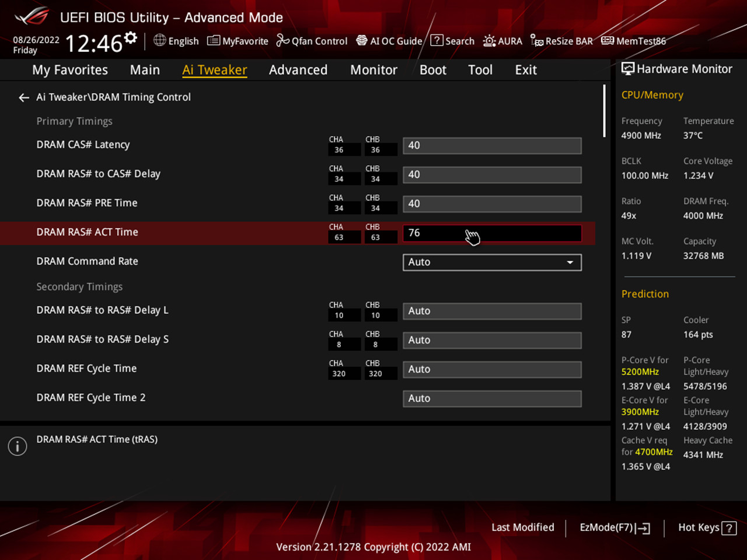Open MyFavorite list icon
Image resolution: width=747 pixels, height=560 pixels.
214,41
